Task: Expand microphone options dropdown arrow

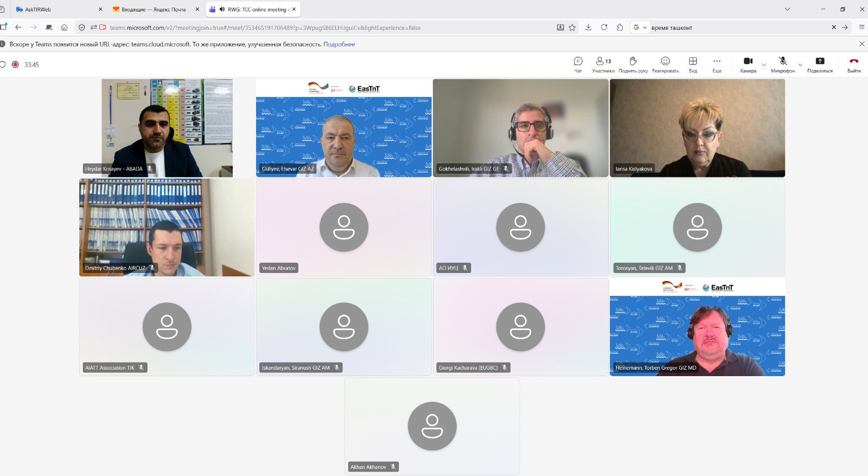Action: [800, 65]
